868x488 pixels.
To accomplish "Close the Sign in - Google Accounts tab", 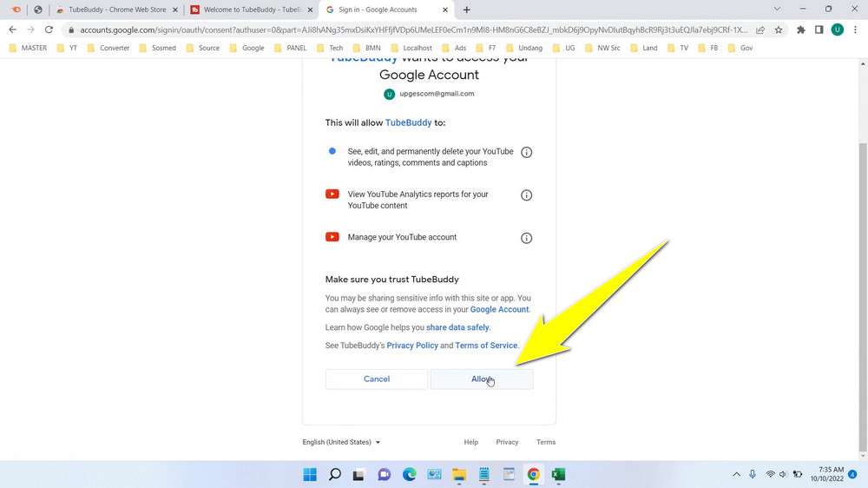I will tap(445, 10).
